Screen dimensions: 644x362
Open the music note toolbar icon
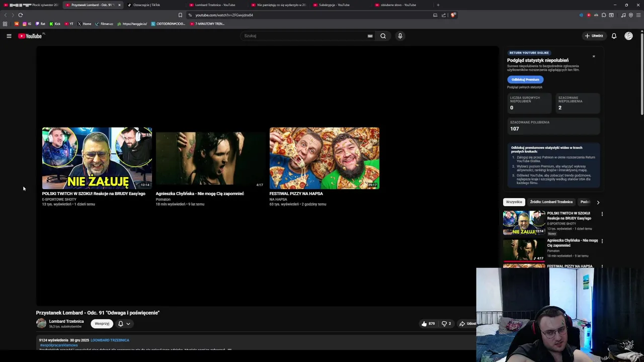coord(623,15)
